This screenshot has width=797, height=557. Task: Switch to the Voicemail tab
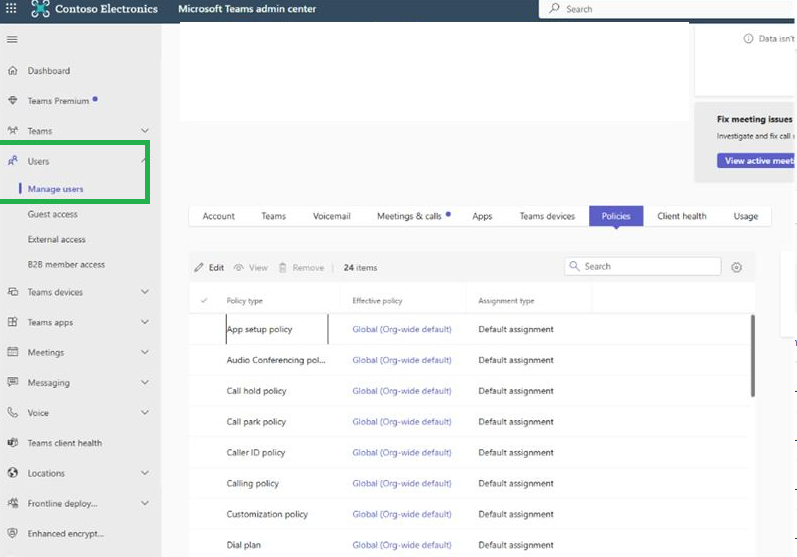pos(331,216)
